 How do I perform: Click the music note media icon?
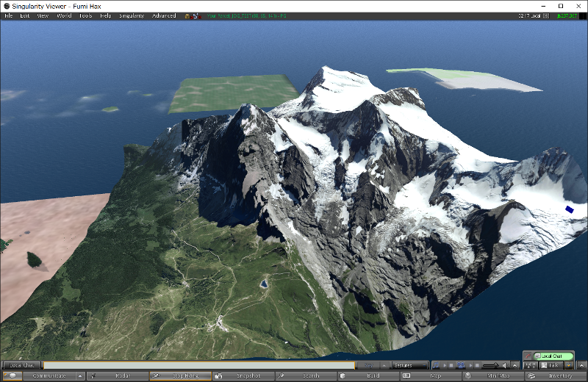436,365
